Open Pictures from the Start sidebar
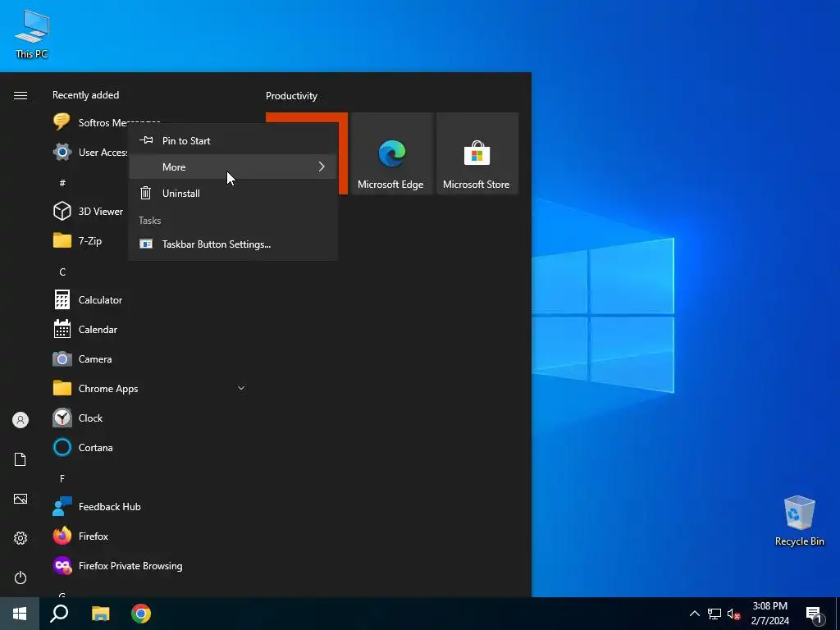The image size is (840, 630). point(21,499)
